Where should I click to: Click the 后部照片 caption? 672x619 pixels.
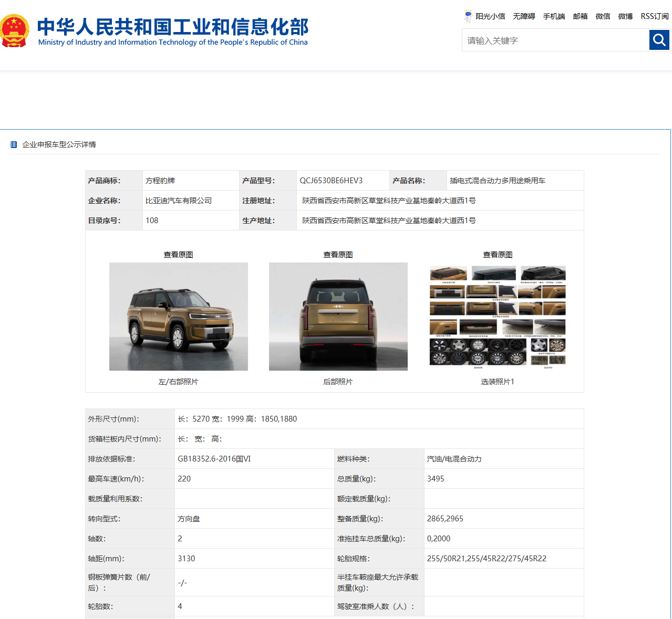pos(338,382)
